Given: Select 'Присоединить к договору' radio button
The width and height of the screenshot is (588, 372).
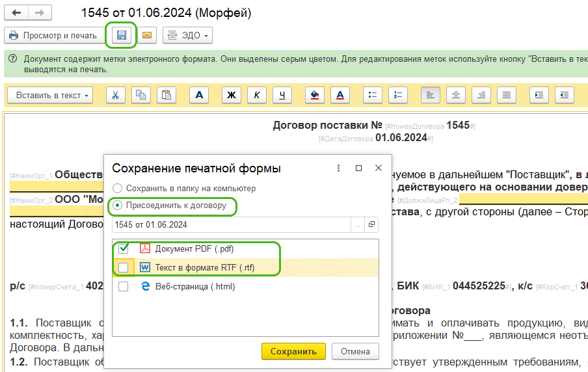Looking at the screenshot, I should tap(118, 206).
